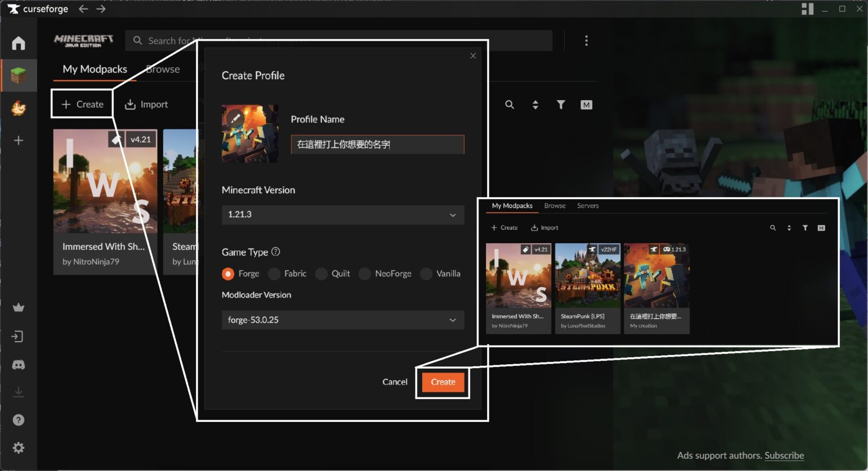Viewport: 868px width, 471px height.
Task: Select the Fabric game type
Action: point(274,274)
